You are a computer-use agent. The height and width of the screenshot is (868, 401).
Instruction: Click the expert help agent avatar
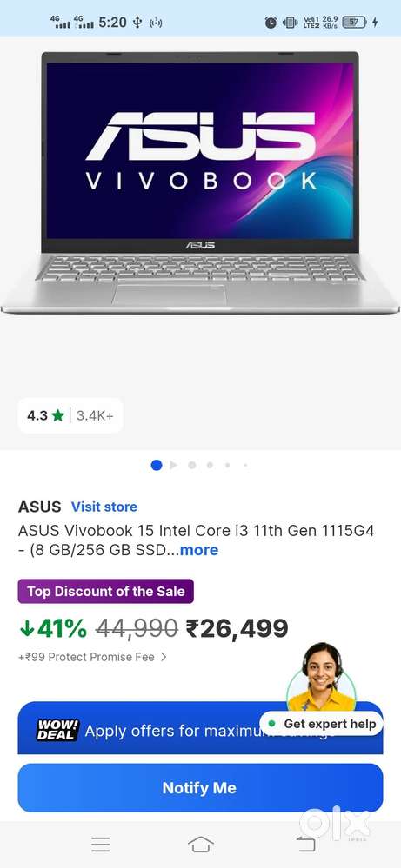pos(321,678)
